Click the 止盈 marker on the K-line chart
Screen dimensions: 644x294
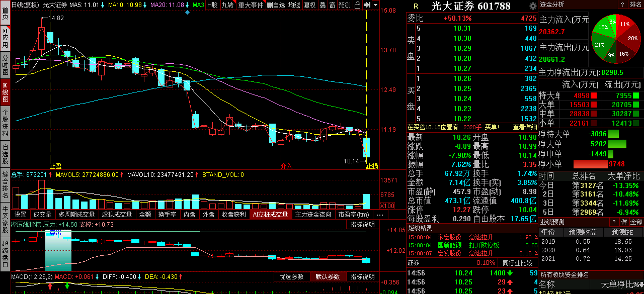55,166
